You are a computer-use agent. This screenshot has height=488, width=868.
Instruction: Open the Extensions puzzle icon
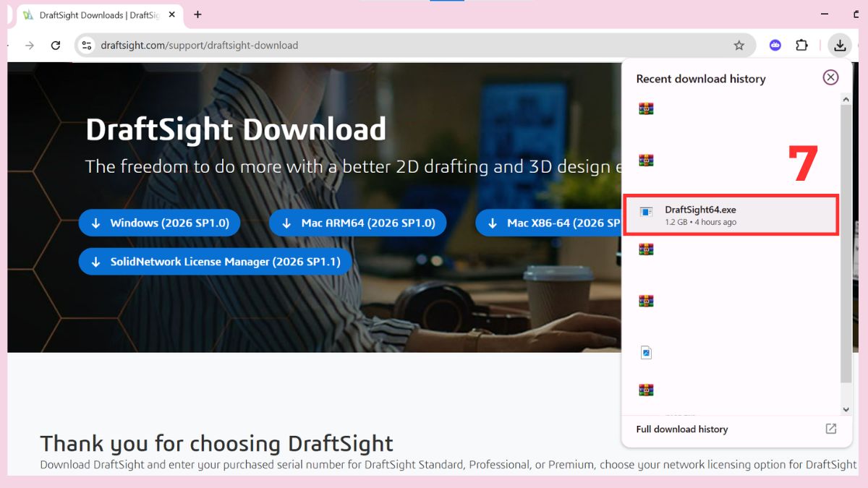[801, 46]
